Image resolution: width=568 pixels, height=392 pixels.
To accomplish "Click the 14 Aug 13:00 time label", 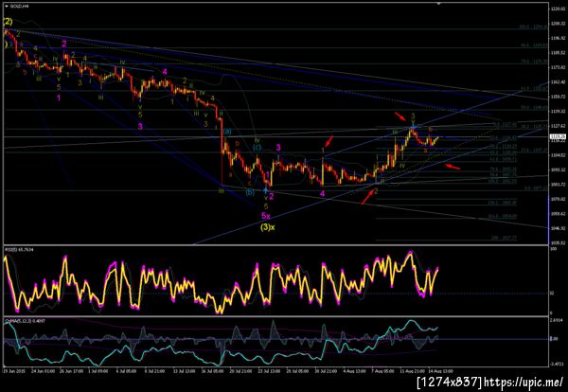I will coord(440,371).
